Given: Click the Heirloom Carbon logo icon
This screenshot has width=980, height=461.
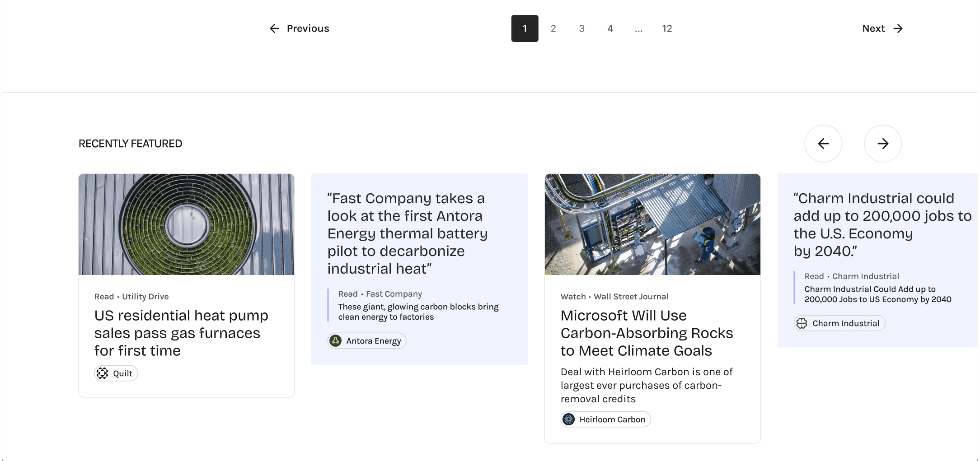Looking at the screenshot, I should pyautogui.click(x=569, y=419).
